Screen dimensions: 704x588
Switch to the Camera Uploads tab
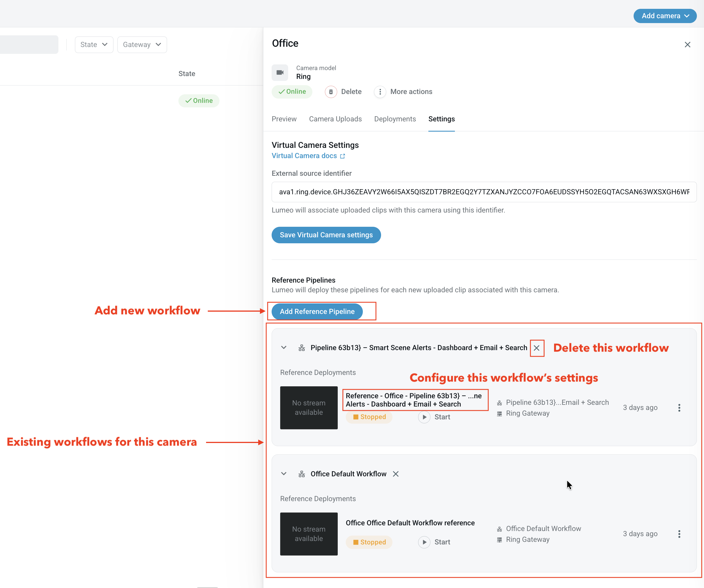coord(335,119)
